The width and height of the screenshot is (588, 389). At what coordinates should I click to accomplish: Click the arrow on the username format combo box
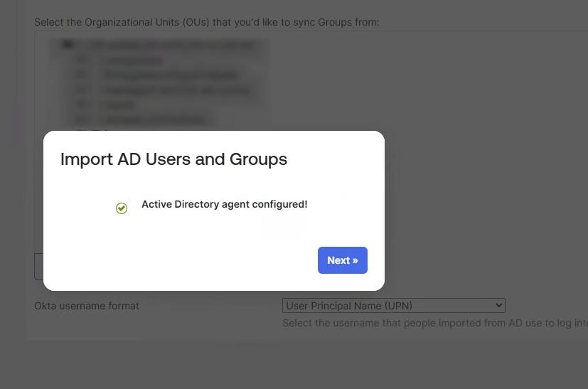point(498,305)
